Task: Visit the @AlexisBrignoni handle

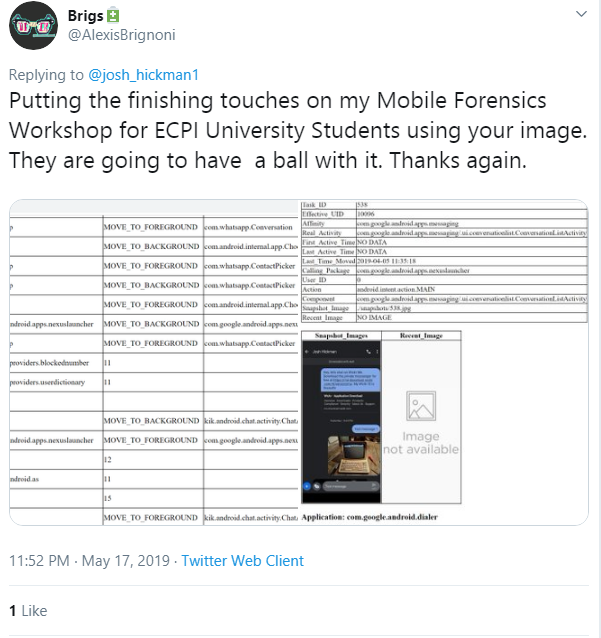Action: click(x=118, y=36)
